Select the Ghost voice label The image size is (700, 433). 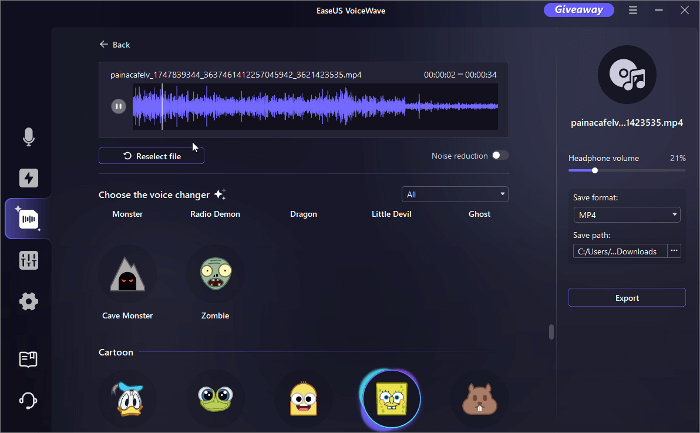tap(479, 214)
